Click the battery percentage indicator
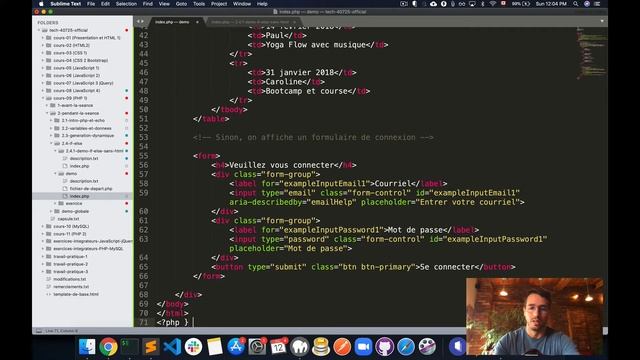 (x=521, y=4)
